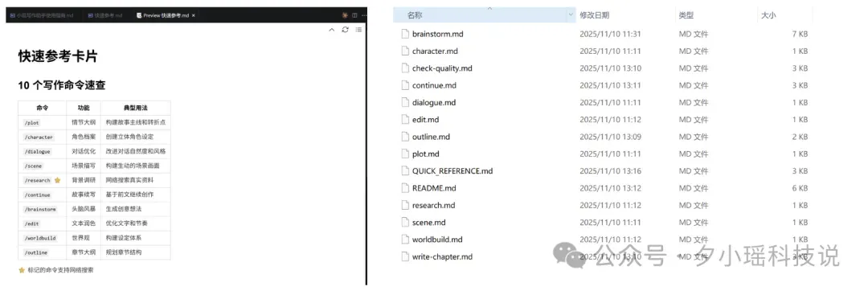Click the 标记的命令支持网络搜索 footnote
The width and height of the screenshot is (868, 291).
(59, 270)
